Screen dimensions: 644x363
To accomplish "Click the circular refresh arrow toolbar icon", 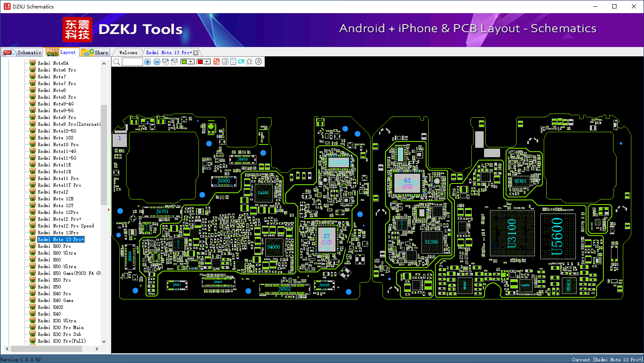I will tap(259, 61).
